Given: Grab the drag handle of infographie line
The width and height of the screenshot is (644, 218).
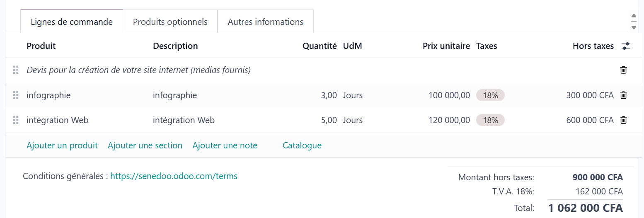Looking at the screenshot, I should (16, 95).
